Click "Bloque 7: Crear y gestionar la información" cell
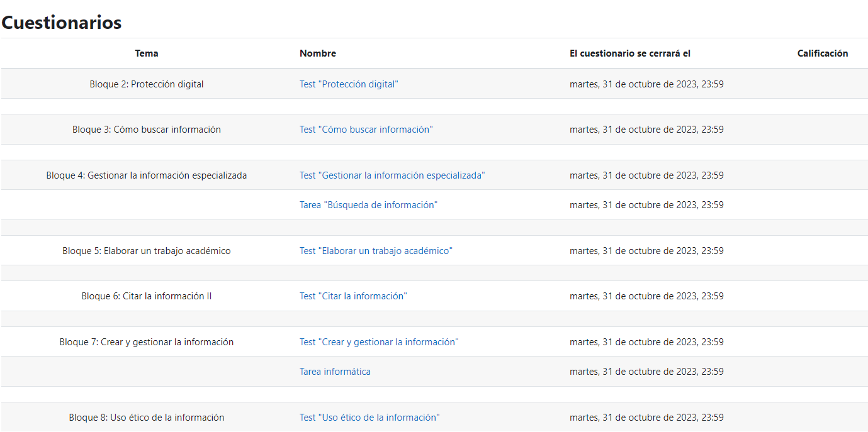 (x=147, y=342)
